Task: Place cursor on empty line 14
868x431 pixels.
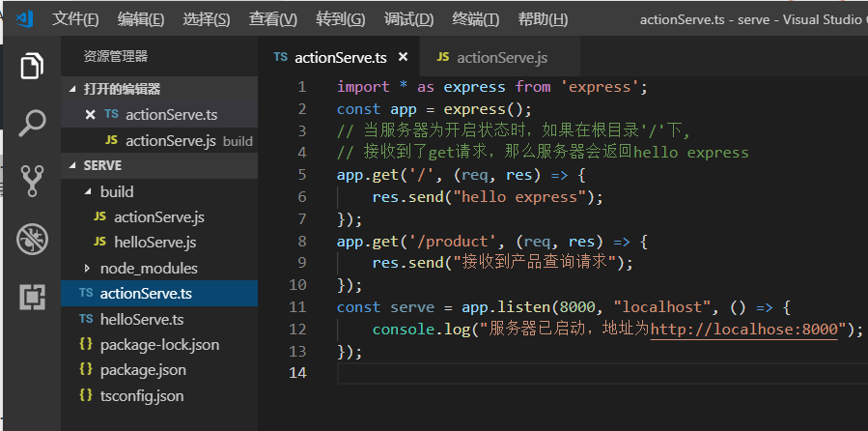Action: click(x=602, y=373)
